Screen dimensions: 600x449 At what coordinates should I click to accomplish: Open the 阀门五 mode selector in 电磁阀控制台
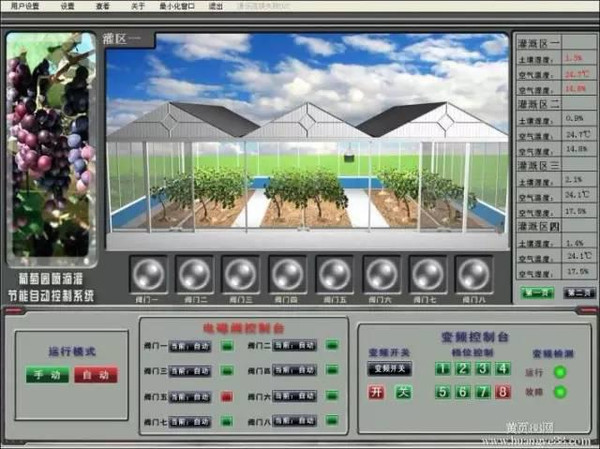coord(190,396)
